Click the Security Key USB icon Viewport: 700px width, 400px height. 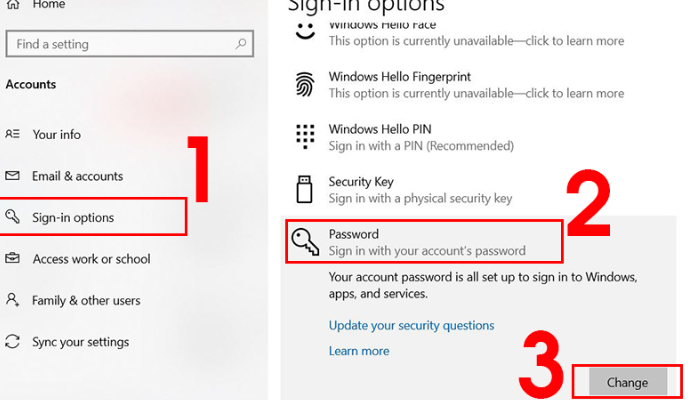[305, 189]
